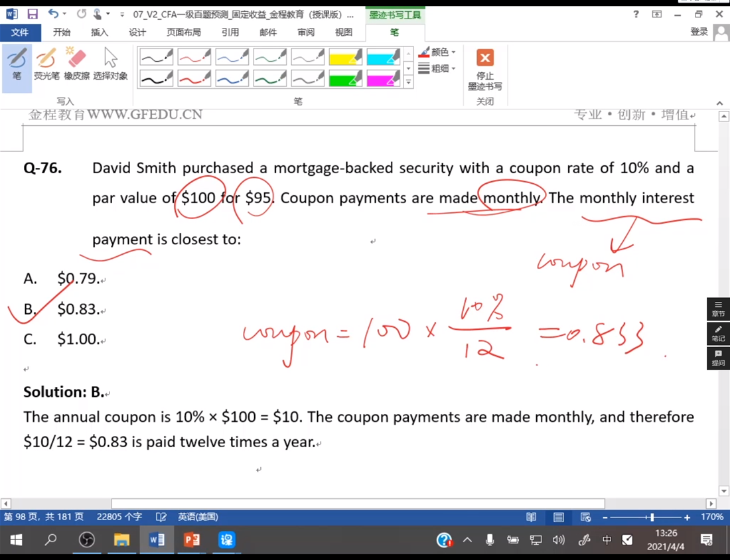This screenshot has height=560, width=730.
Task: Expand the full pen styles gallery
Action: click(x=408, y=82)
